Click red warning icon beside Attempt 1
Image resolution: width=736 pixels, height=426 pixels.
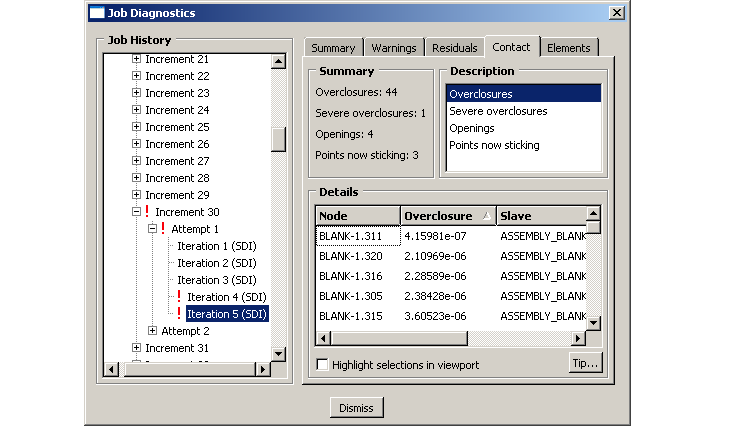click(163, 229)
